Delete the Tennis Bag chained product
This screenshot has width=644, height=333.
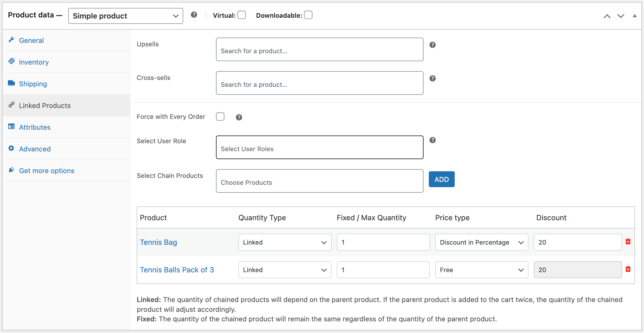628,241
